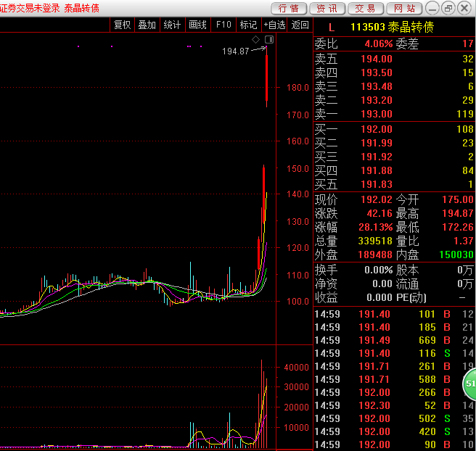The image size is (476, 451).
Task: Click the tallest red volume bar
Action: click(x=261, y=404)
